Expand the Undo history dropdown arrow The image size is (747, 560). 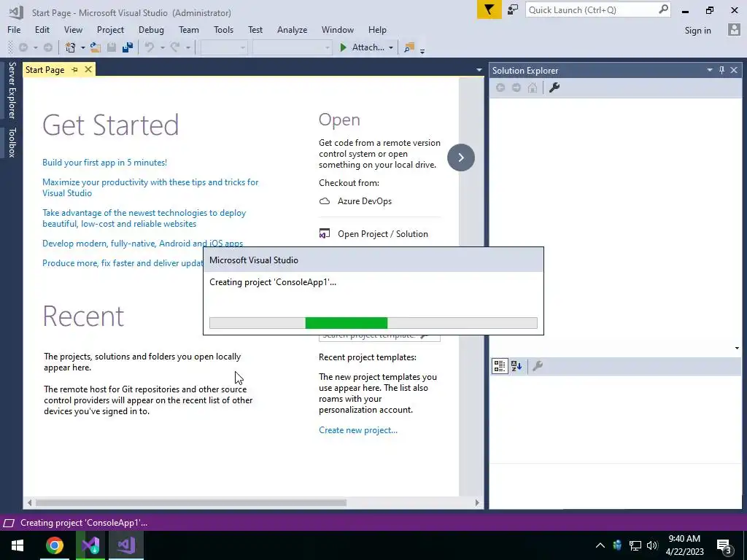tap(162, 47)
